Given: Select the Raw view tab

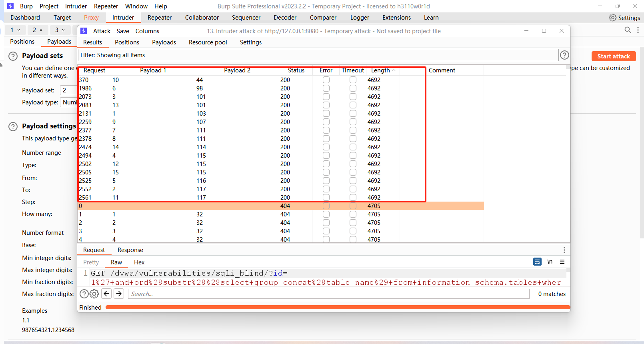Looking at the screenshot, I should [x=116, y=262].
